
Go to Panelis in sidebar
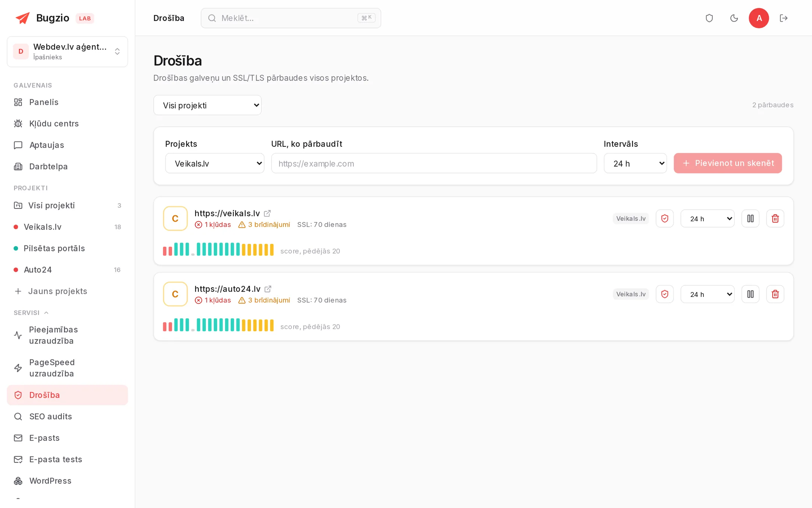click(67, 102)
